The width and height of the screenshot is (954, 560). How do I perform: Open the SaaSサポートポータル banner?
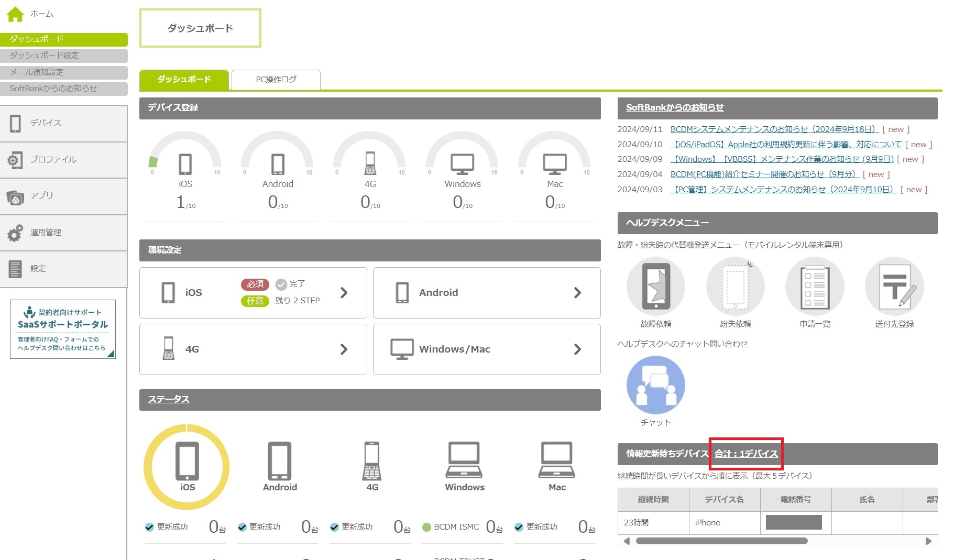pos(63,329)
